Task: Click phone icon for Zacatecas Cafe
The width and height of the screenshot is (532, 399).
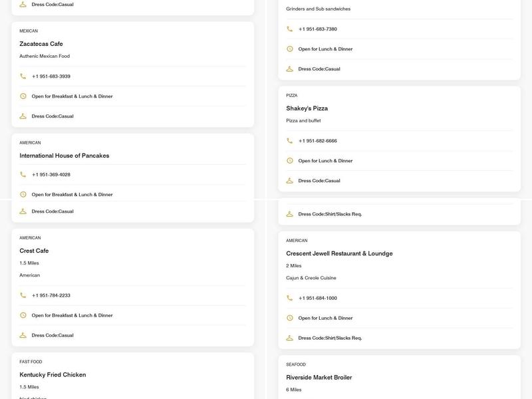Action: click(x=23, y=76)
